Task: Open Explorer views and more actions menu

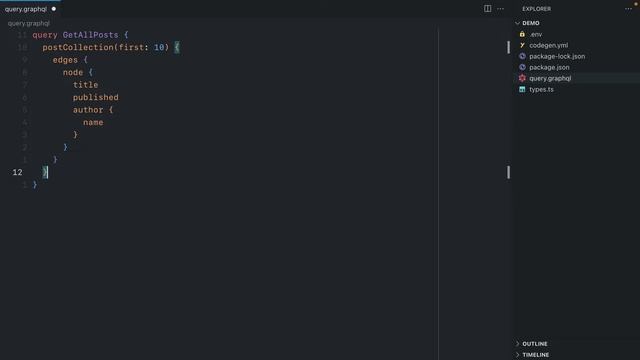Action: coord(628,9)
